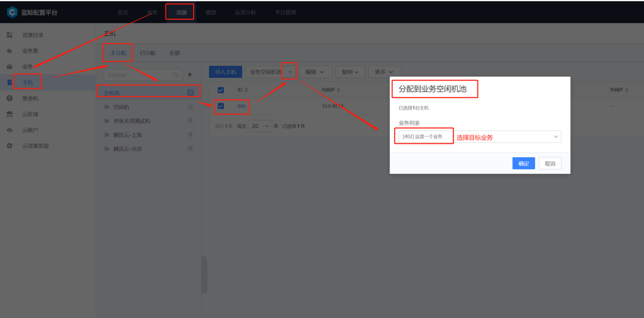This screenshot has width=644, height=318.
Task: Expand the 更多 dropdown menu
Action: 384,72
